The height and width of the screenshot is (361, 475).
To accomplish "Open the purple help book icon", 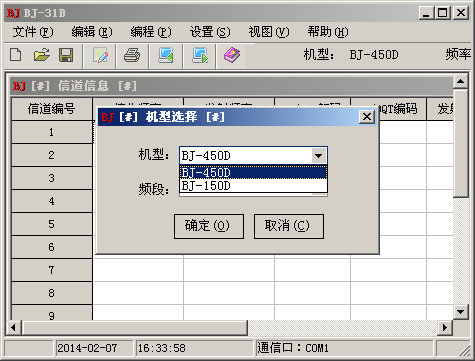I will (232, 55).
